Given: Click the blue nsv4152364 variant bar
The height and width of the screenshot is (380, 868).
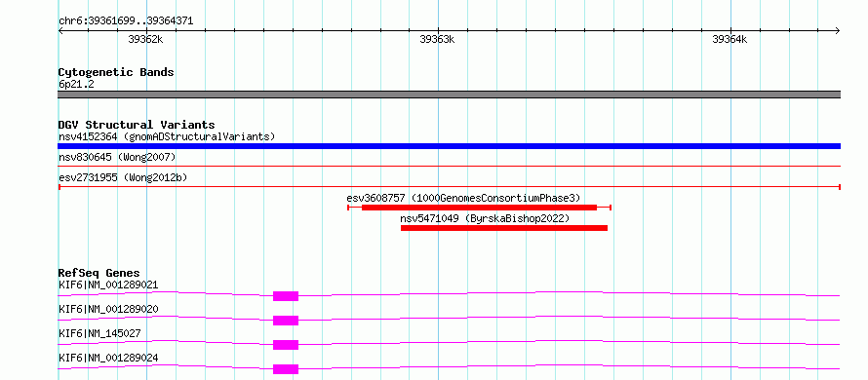Looking at the screenshot, I should 449,146.
